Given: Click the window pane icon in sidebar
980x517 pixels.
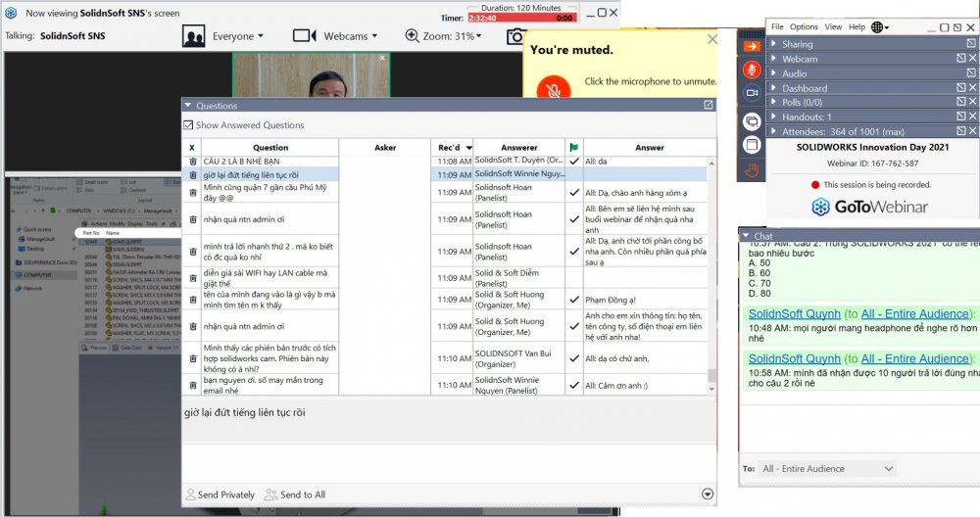Looking at the screenshot, I should click(752, 145).
